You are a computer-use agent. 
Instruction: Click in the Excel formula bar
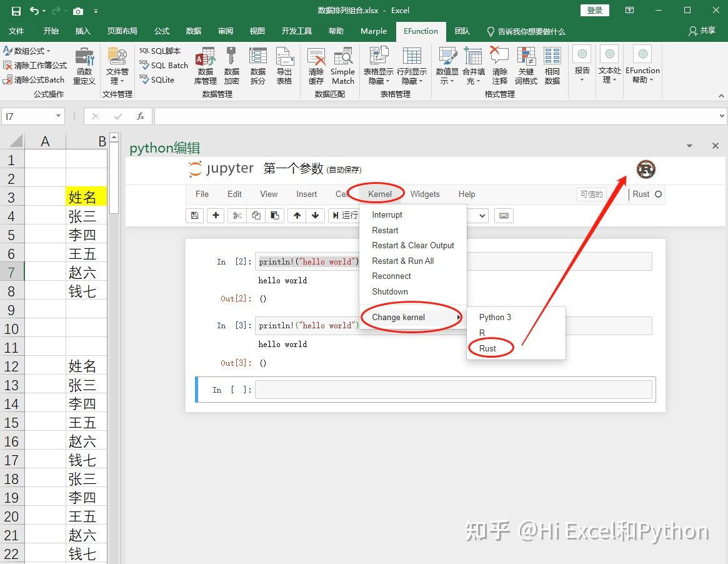click(436, 116)
